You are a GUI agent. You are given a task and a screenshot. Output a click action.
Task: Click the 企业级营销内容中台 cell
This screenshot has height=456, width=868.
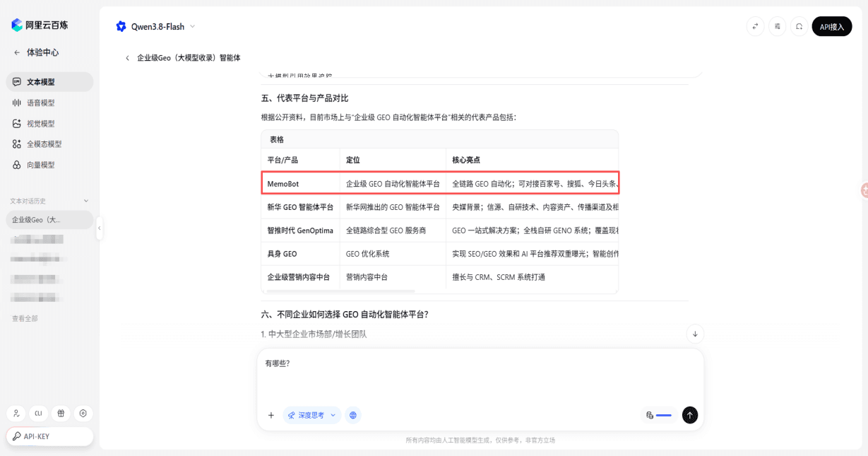point(300,277)
